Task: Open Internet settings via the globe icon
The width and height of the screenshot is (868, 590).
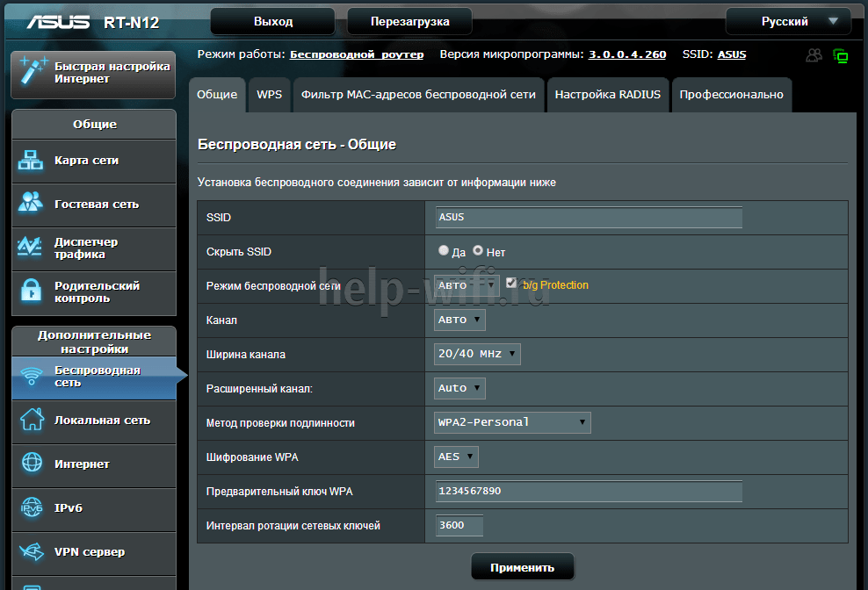Action: (32, 464)
